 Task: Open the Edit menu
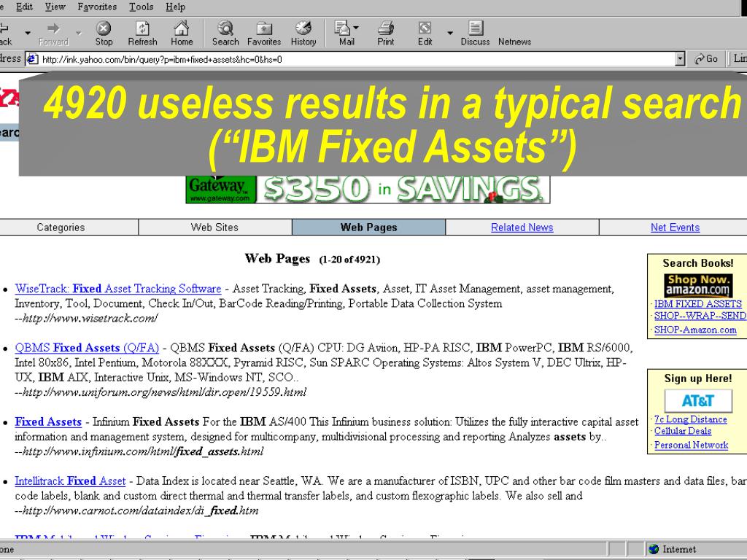[x=24, y=7]
